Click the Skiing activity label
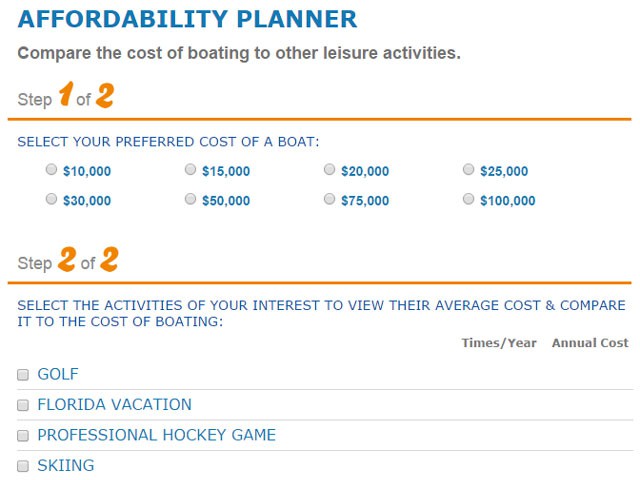This screenshot has height=480, width=640. 66,465
